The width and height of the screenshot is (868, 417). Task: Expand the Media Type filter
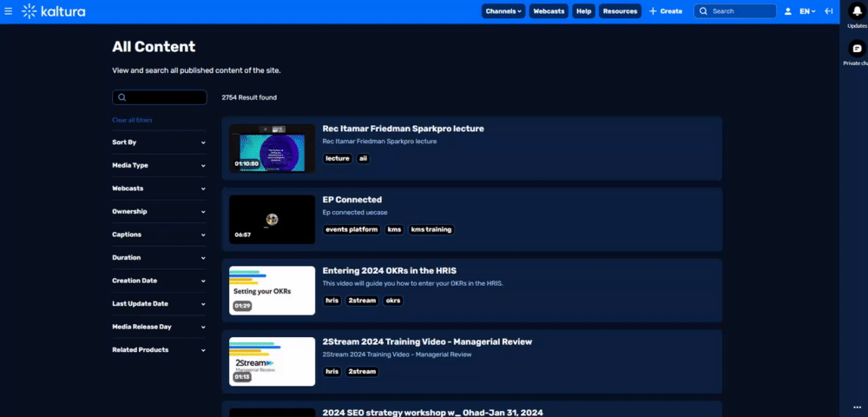(x=159, y=166)
